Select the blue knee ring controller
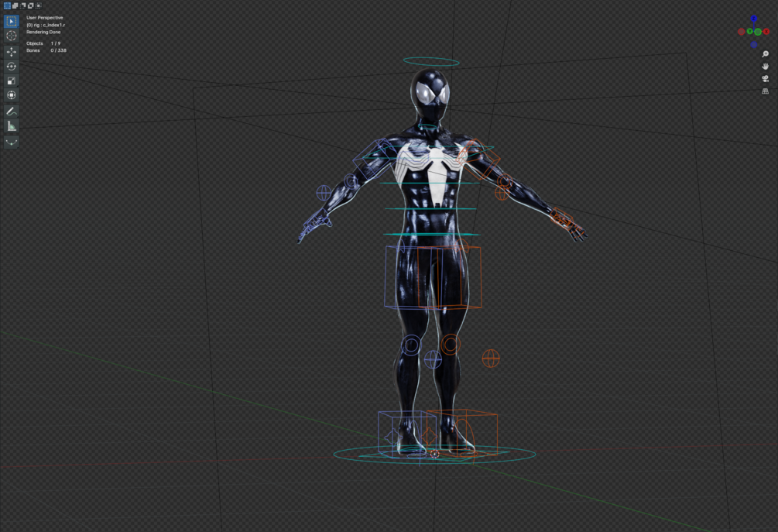This screenshot has height=532, width=778. tap(411, 345)
